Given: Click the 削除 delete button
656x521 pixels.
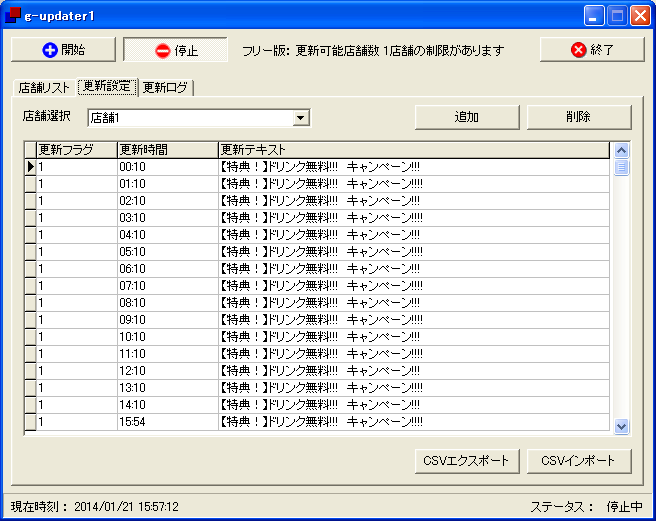Looking at the screenshot, I should pos(579,117).
